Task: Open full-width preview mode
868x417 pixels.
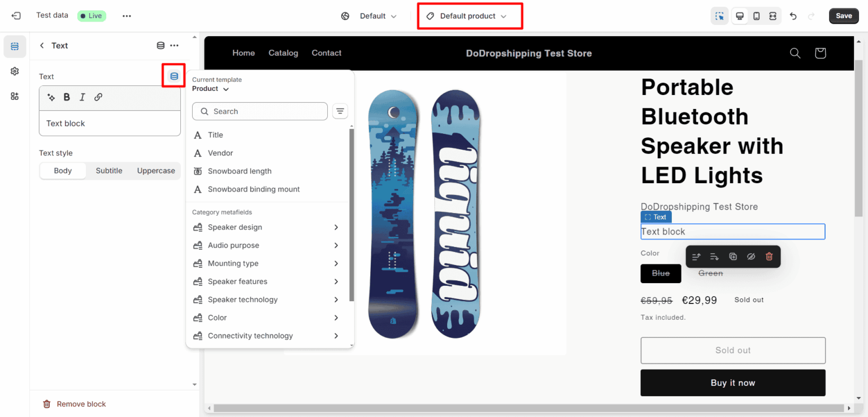Action: 773,16
